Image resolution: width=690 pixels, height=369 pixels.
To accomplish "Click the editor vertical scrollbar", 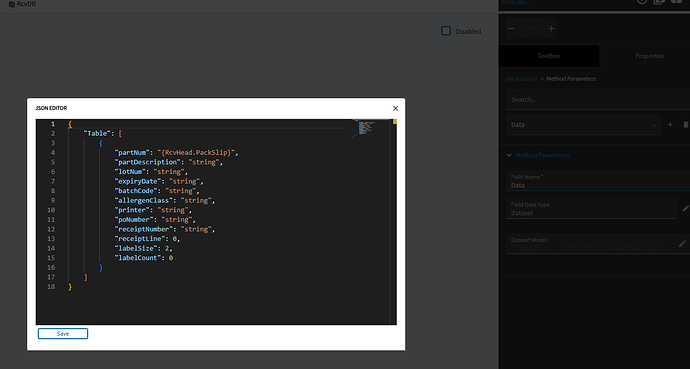I will click(x=393, y=222).
